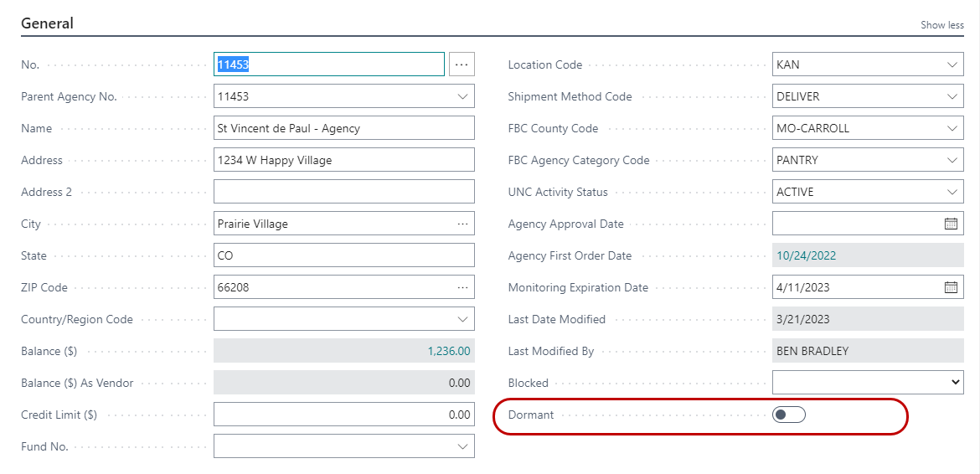980x474 pixels.
Task: Click the ellipsis button beside No. field
Action: click(x=462, y=64)
